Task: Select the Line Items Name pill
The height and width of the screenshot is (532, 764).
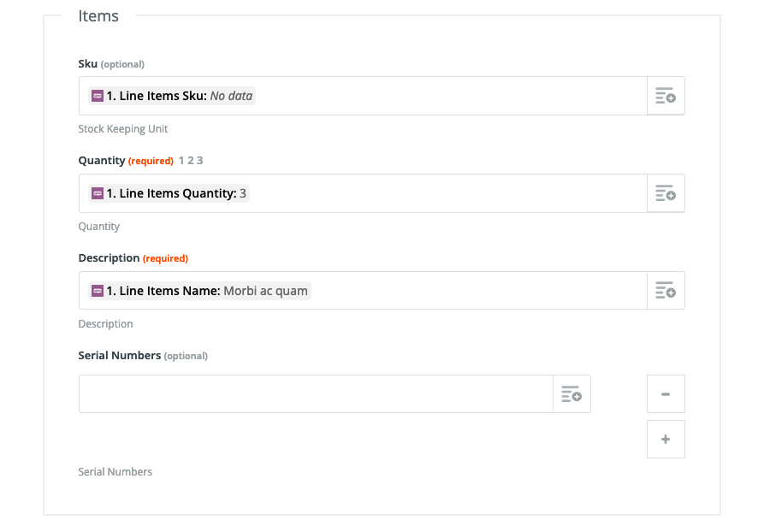Action: 200,291
